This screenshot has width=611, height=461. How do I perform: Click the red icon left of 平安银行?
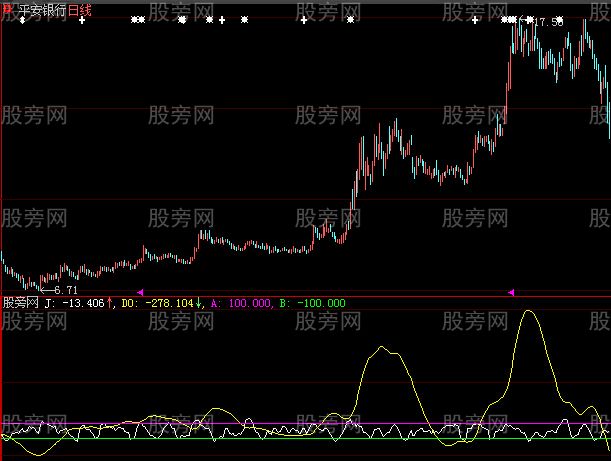7,9
